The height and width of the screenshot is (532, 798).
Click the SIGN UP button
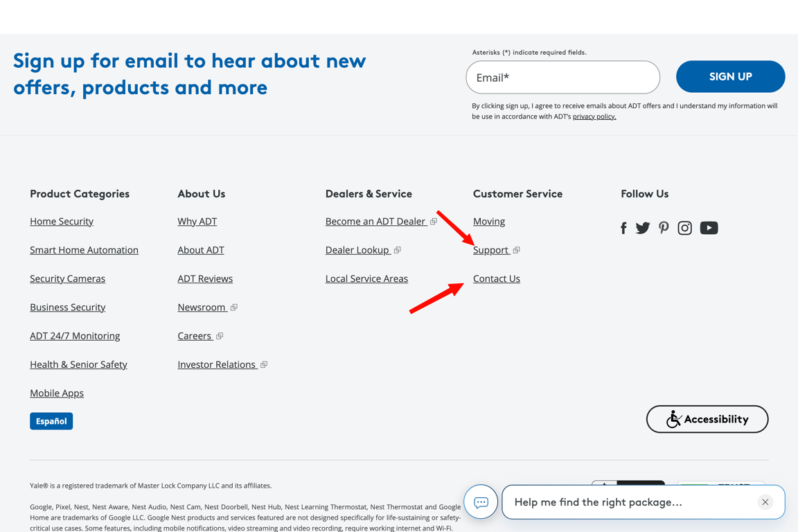[x=730, y=76]
